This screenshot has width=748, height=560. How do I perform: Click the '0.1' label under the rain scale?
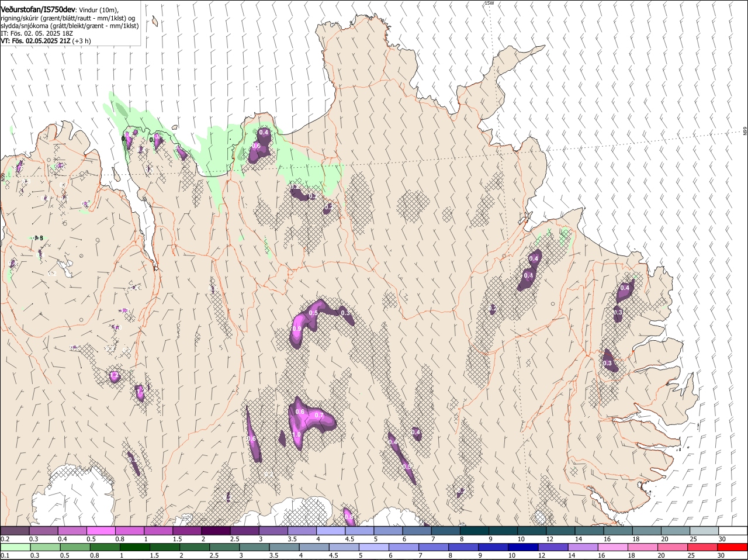(x=5, y=555)
